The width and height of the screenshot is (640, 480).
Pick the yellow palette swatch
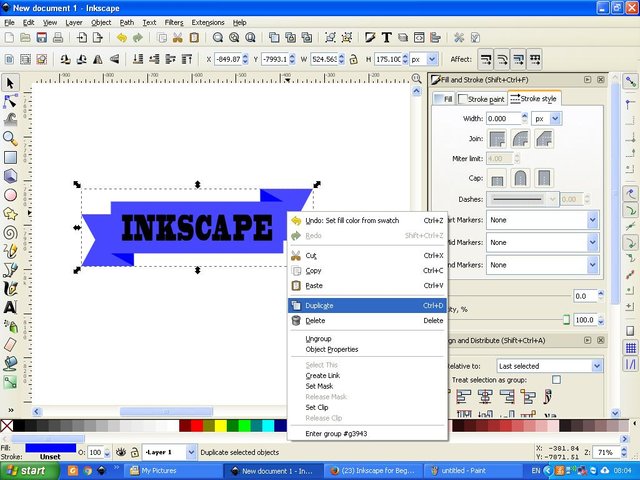coord(221,426)
